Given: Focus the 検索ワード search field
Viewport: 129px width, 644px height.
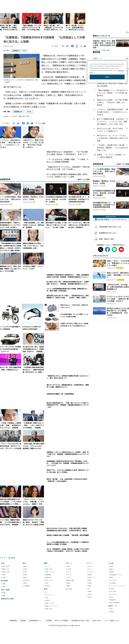Looking at the screenshot, I should point(109,58).
